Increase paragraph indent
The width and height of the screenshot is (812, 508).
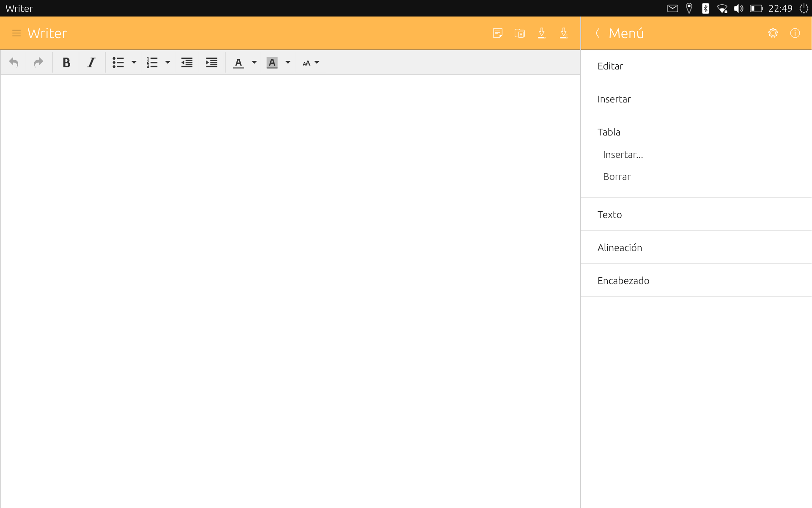tap(211, 63)
